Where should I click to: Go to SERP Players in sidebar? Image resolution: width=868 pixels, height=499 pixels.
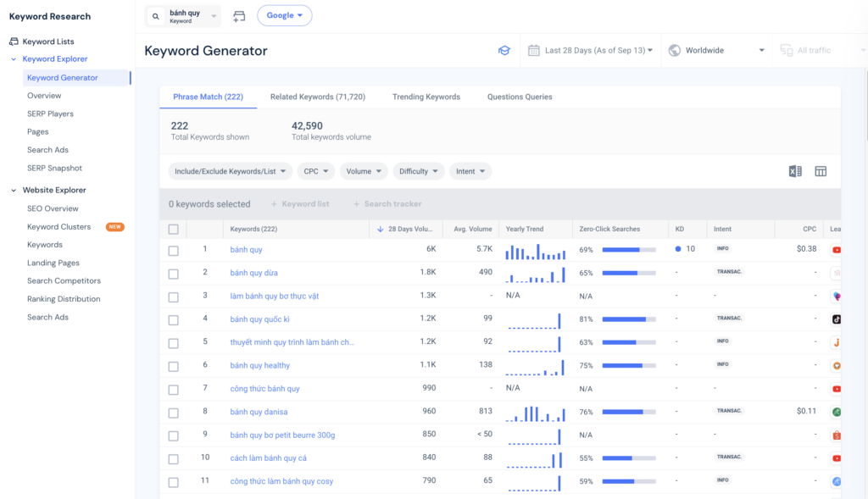pos(50,114)
